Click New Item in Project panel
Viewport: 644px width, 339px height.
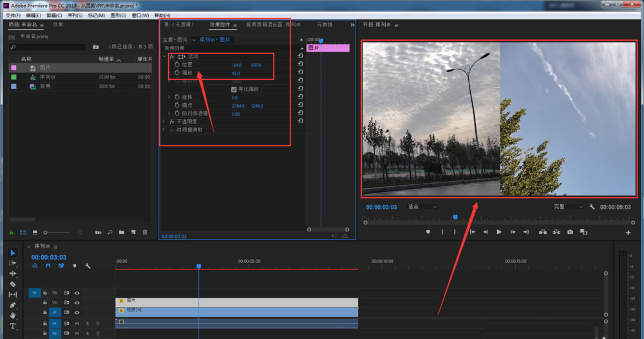click(133, 232)
